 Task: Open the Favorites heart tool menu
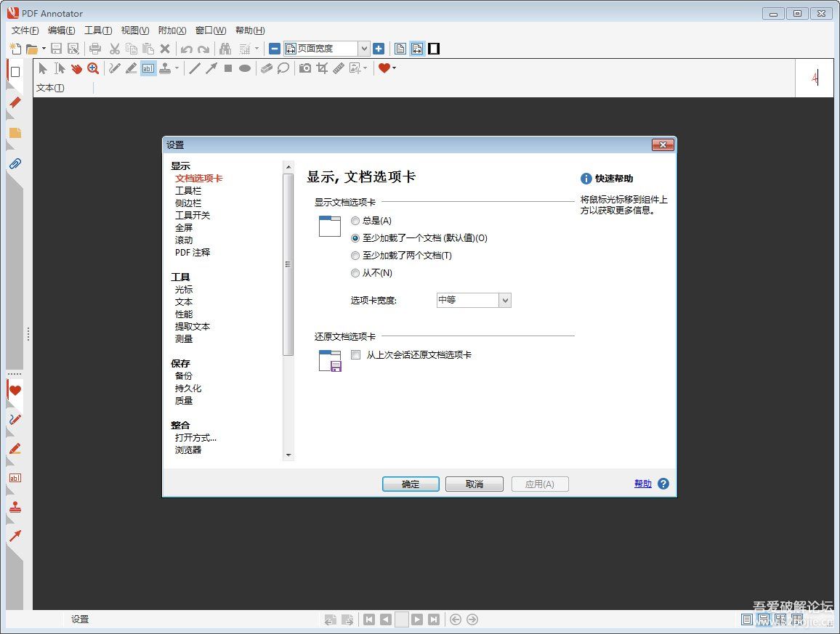[x=393, y=68]
